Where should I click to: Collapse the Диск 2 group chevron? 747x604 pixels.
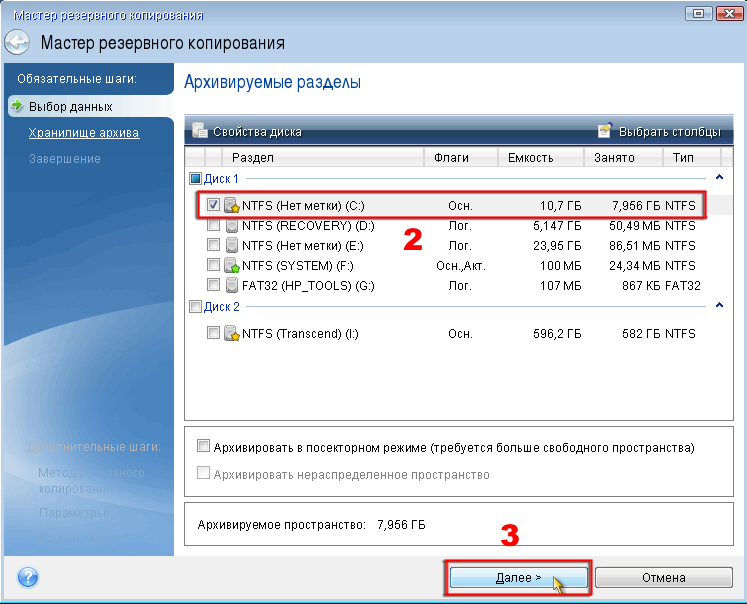coord(719,305)
